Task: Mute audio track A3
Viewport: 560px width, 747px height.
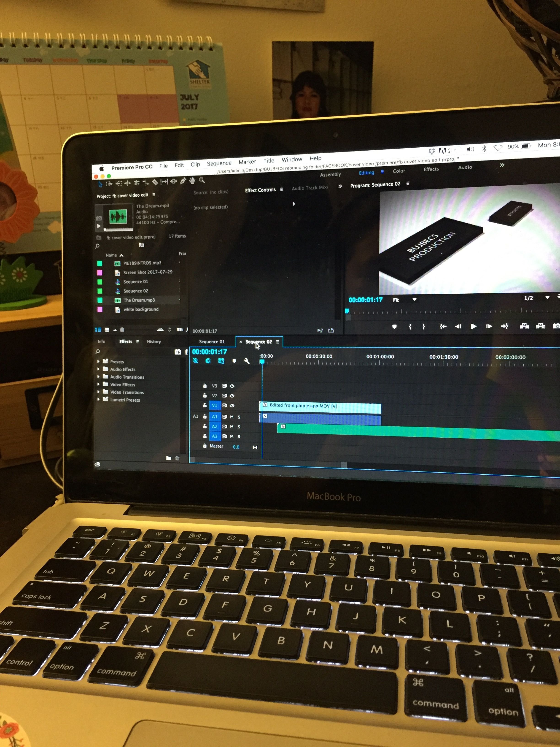Action: click(x=232, y=437)
